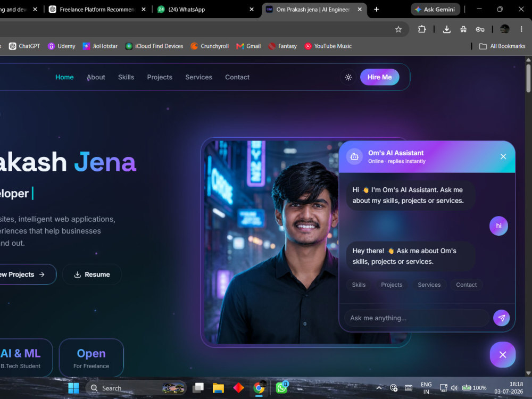Image resolution: width=532 pixels, height=399 pixels.
Task: Open File Explorer from taskbar
Action: [x=218, y=388]
